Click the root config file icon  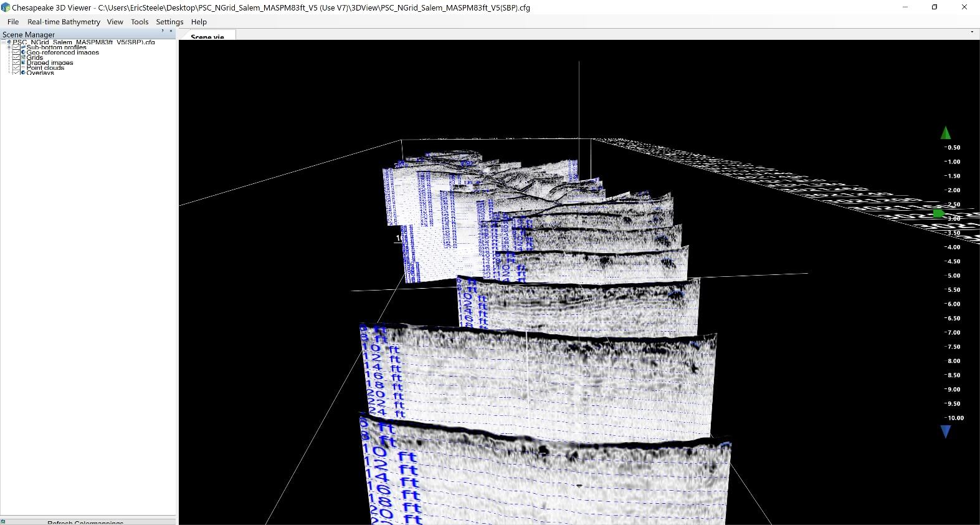[9, 42]
